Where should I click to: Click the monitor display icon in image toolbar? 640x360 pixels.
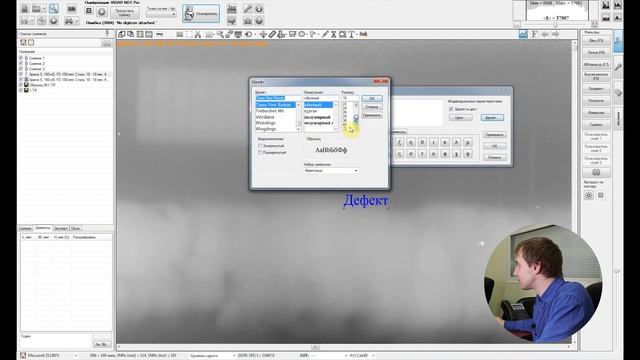pyautogui.click(x=238, y=35)
